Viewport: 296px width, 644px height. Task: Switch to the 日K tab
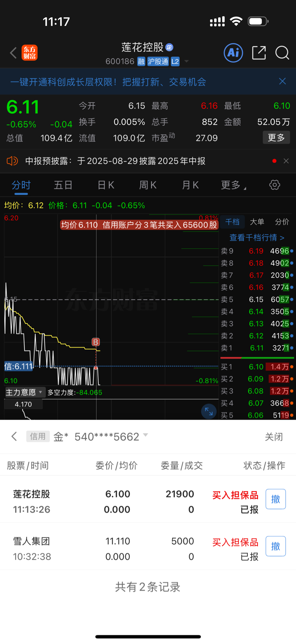[x=106, y=185]
